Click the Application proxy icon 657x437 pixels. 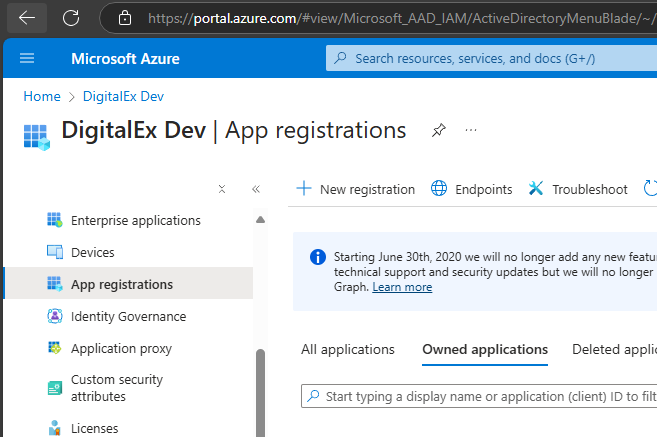coord(55,348)
